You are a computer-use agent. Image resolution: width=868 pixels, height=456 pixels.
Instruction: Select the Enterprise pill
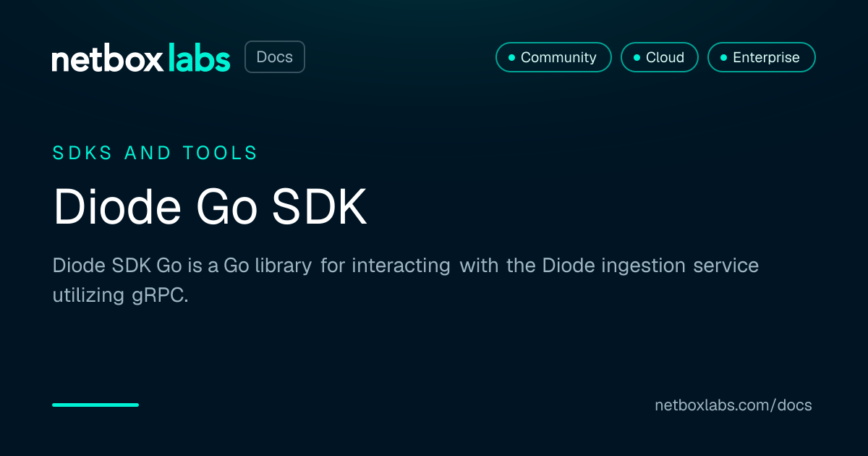click(762, 57)
